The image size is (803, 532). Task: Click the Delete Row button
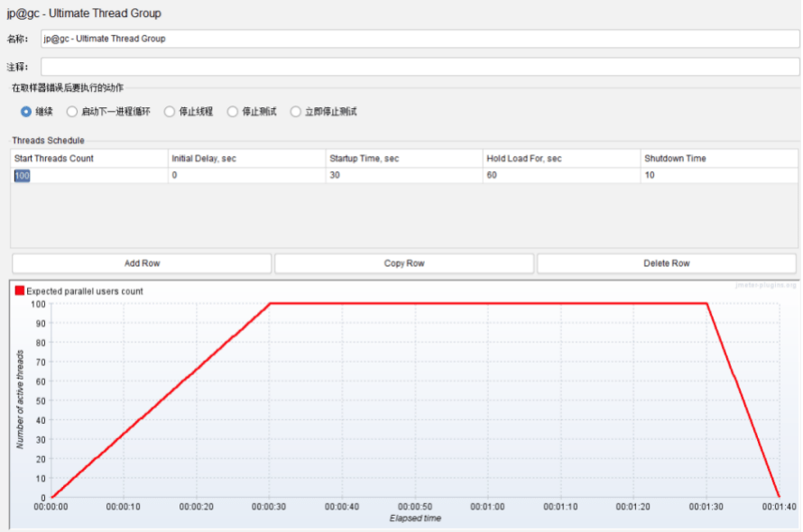coord(666,263)
